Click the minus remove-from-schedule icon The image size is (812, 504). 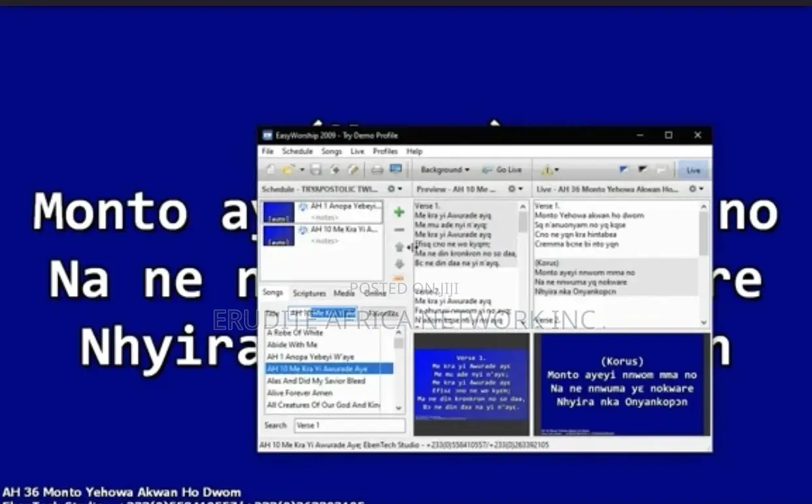(399, 230)
